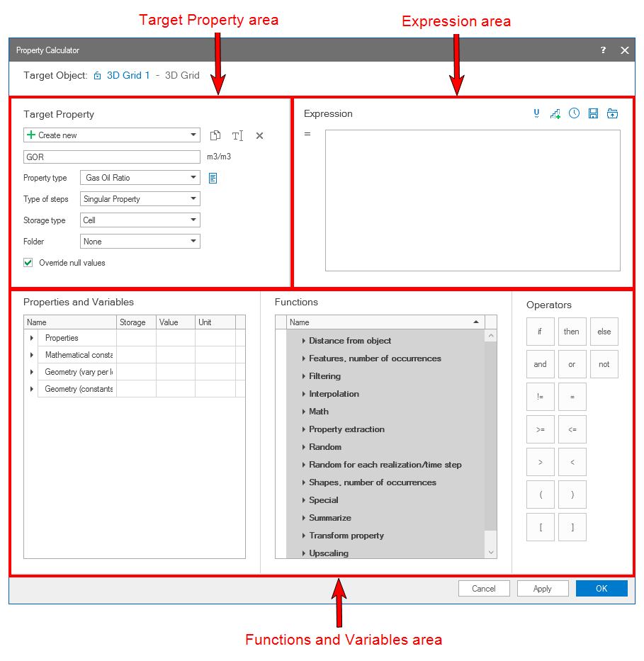Expand the Math functions group

(x=303, y=412)
